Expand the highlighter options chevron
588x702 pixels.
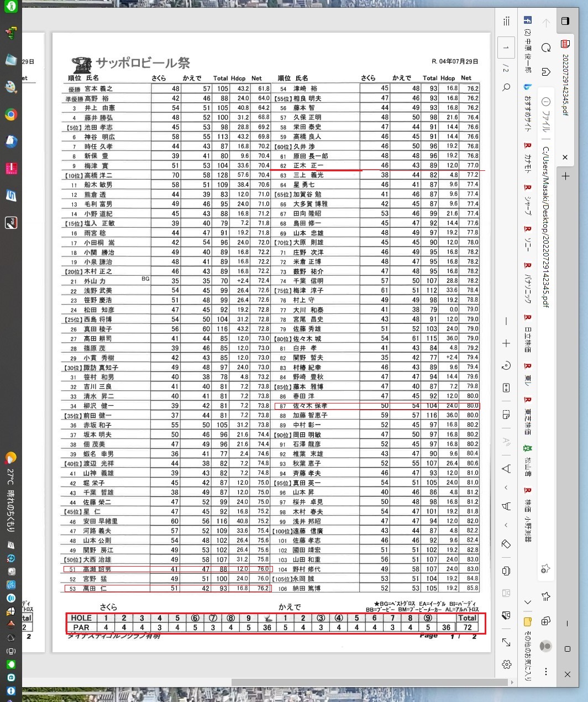[x=506, y=525]
